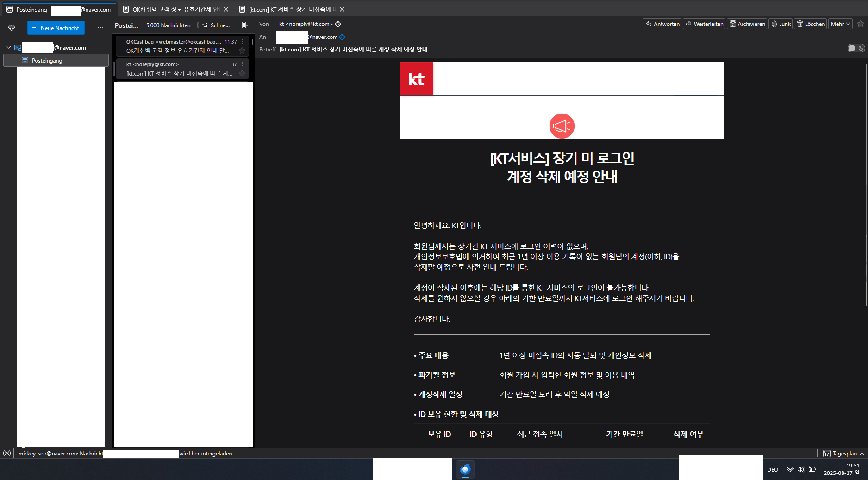Screen dimensions: 868x480
Task: Click sender contact icon next to noreply@kt.com
Action: [x=338, y=24]
